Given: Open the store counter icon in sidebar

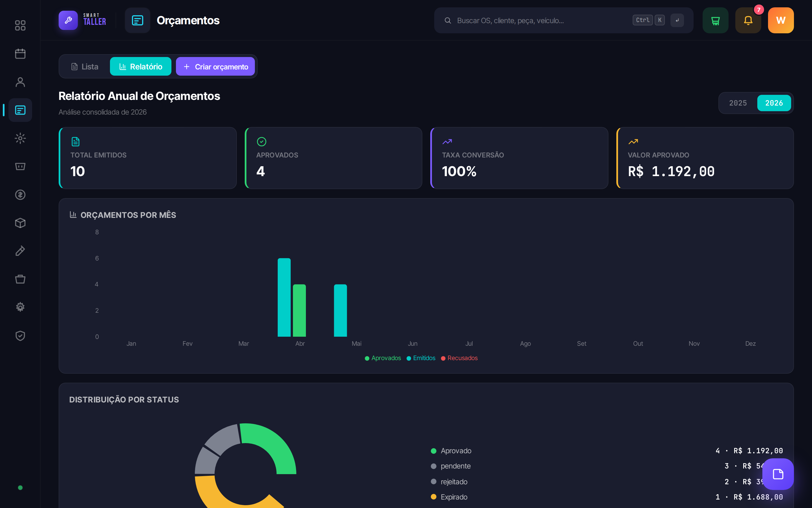Looking at the screenshot, I should click(20, 166).
